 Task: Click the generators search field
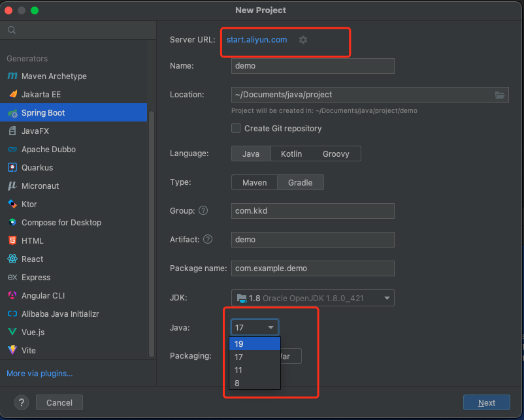point(78,30)
